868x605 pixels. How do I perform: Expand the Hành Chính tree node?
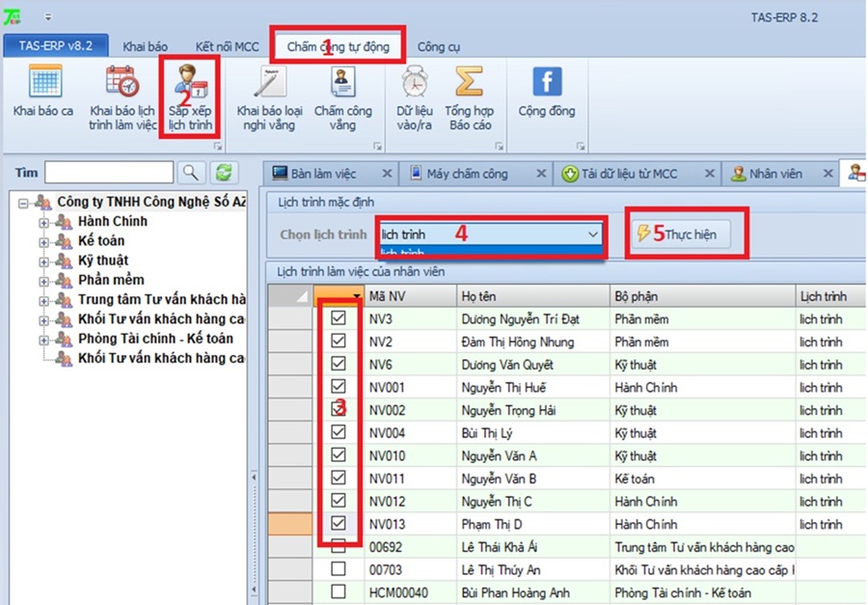point(43,222)
